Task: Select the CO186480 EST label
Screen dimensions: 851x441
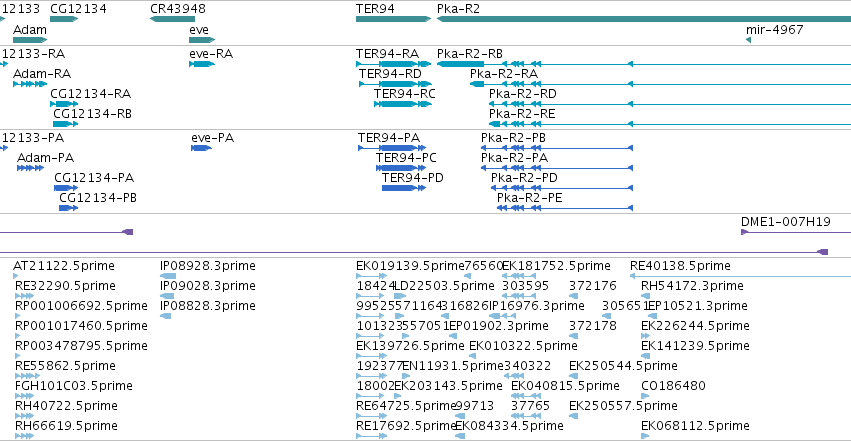Action: 673,386
